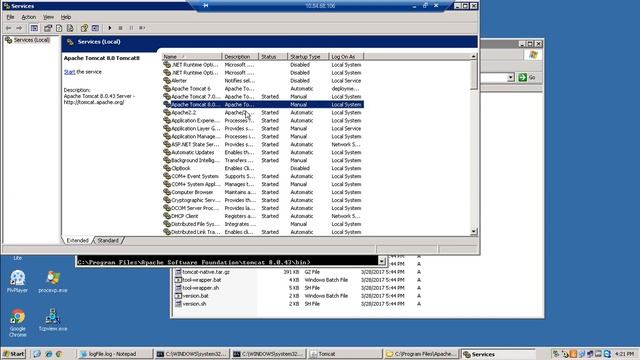
Task: Click the gear icon of ClipBook service
Action: pos(167,168)
